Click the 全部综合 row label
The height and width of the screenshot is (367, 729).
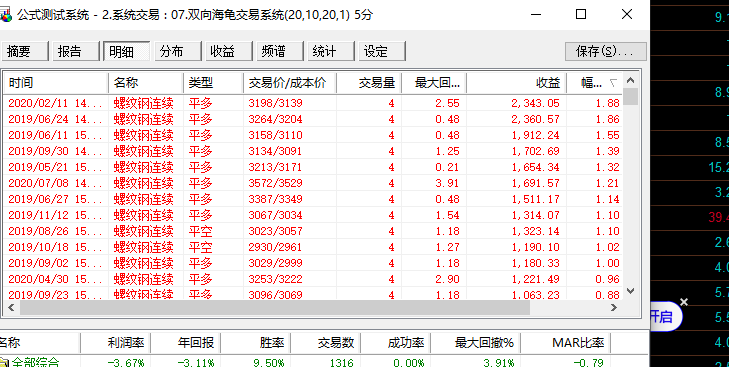35,362
